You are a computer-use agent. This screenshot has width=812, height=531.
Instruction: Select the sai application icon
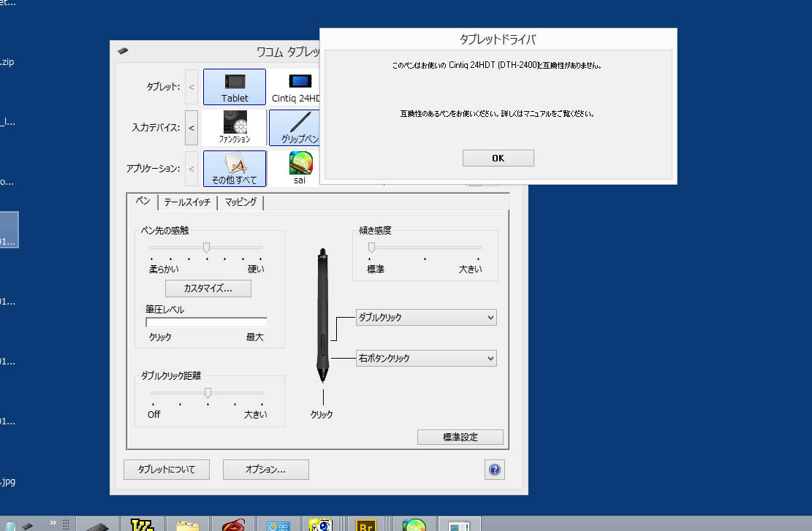click(x=300, y=168)
